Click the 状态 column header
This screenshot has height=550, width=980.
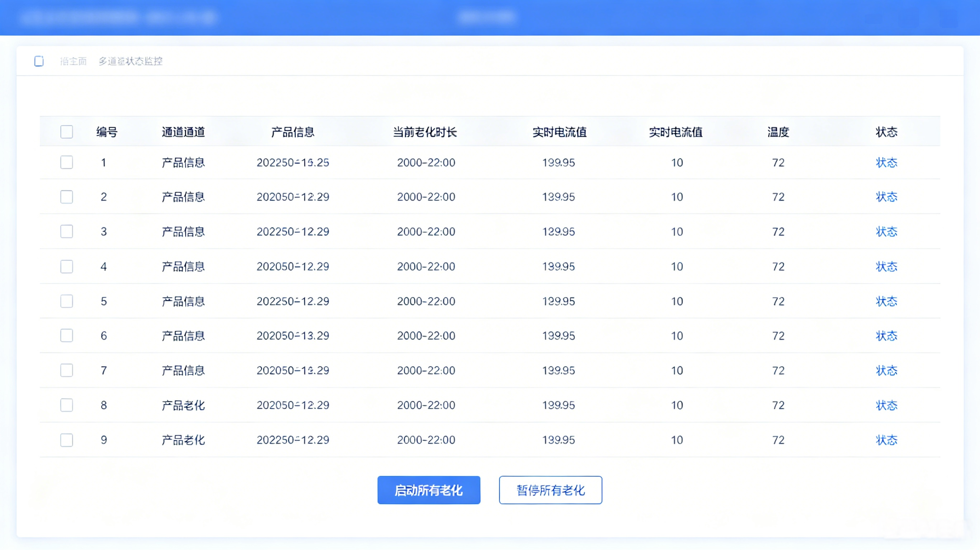(886, 132)
